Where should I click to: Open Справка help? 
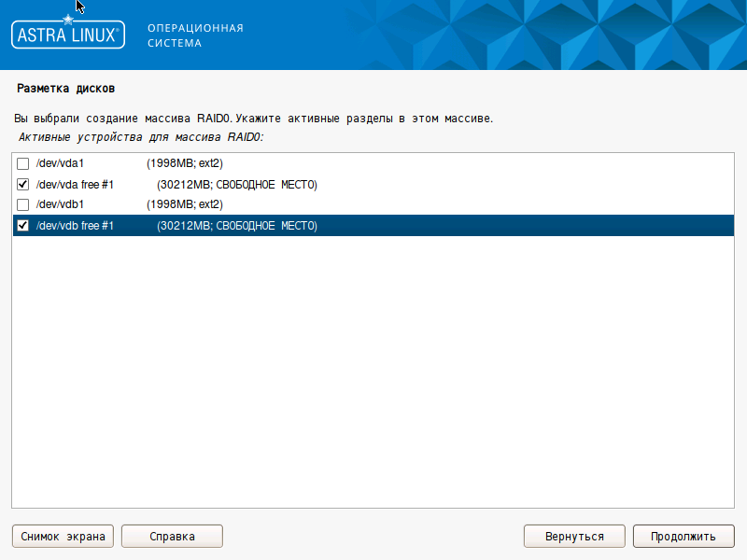coord(172,537)
